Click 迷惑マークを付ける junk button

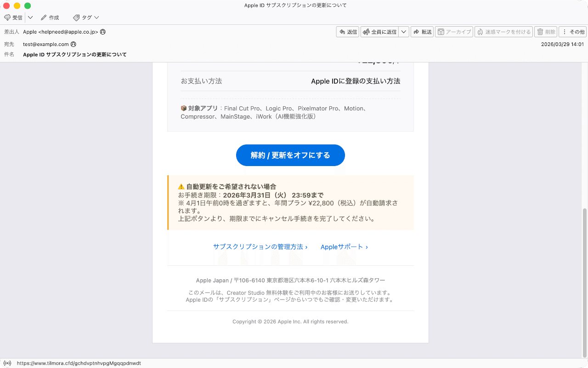point(503,32)
